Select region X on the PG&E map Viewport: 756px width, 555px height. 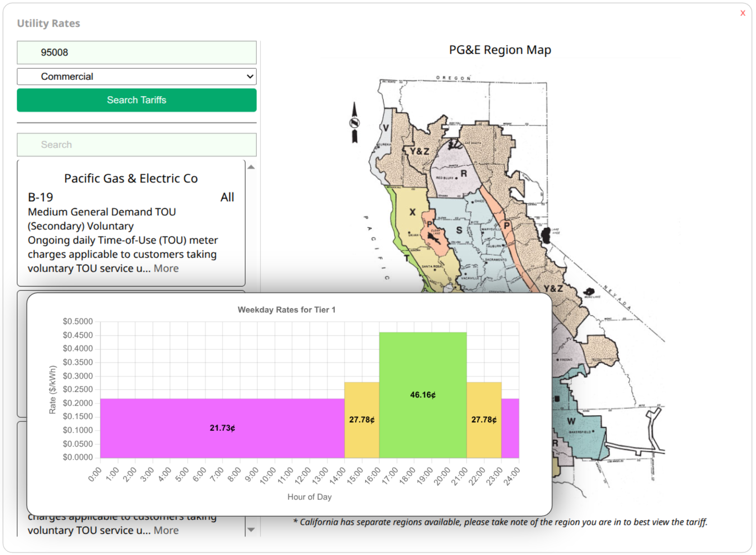(412, 212)
